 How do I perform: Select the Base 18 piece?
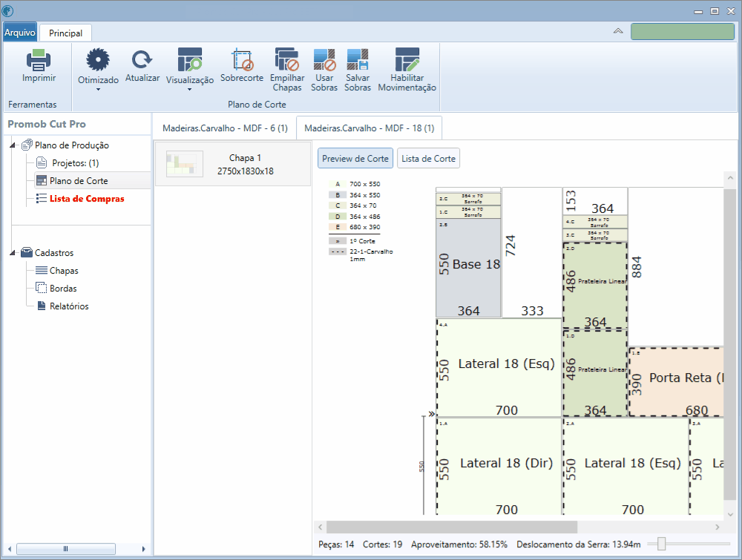pyautogui.click(x=468, y=268)
